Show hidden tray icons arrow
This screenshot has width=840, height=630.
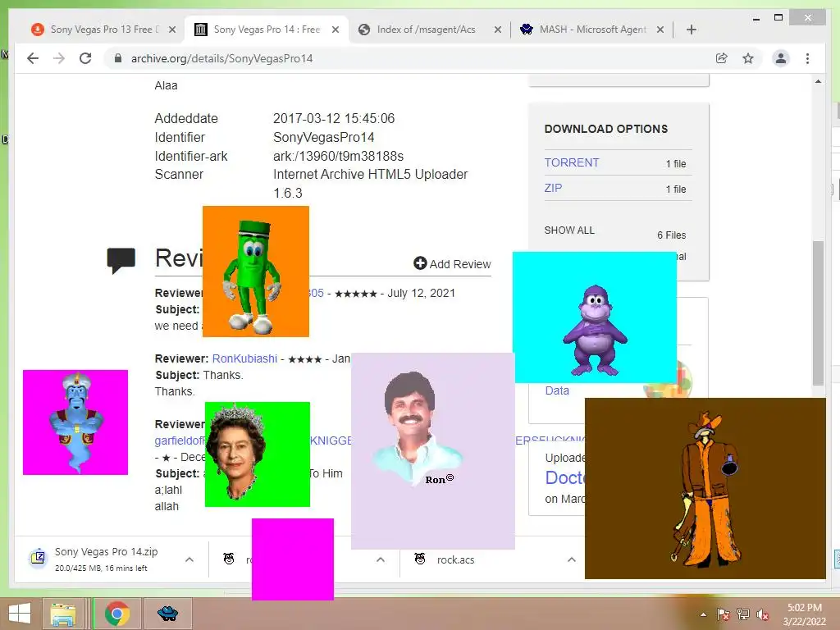pyautogui.click(x=703, y=614)
